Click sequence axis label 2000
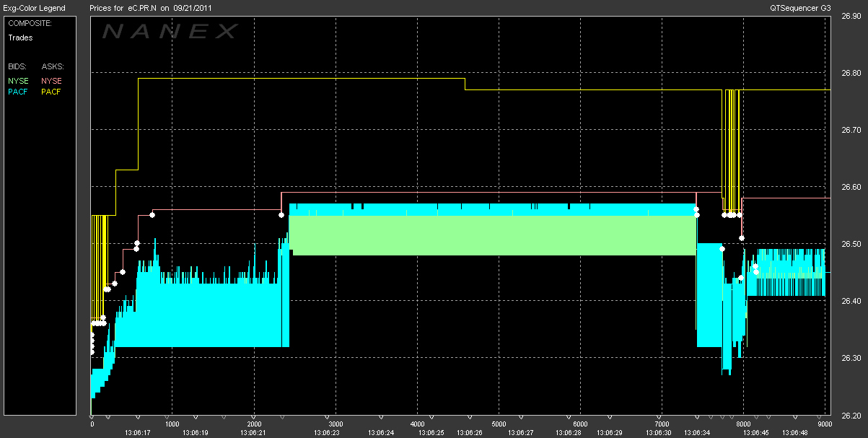The height and width of the screenshot is (438, 868). pyautogui.click(x=253, y=424)
